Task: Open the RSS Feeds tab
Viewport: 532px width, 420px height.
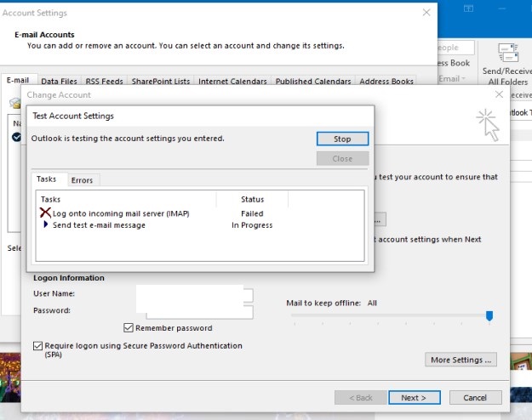Action: coord(103,82)
